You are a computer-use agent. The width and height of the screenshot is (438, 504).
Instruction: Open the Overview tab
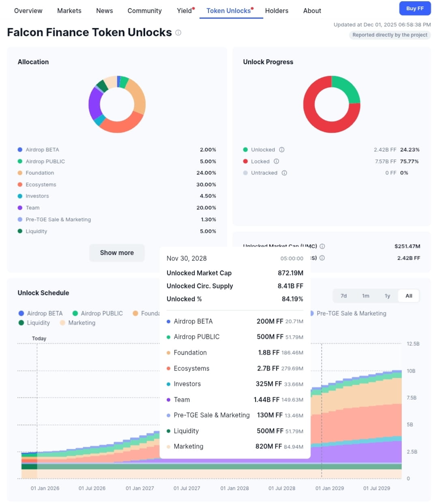pyautogui.click(x=28, y=11)
